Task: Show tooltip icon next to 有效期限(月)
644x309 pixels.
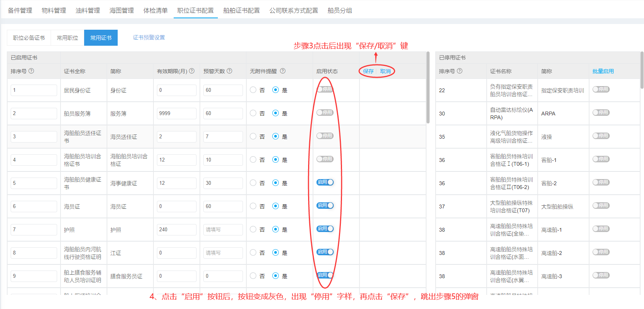Action: point(192,71)
